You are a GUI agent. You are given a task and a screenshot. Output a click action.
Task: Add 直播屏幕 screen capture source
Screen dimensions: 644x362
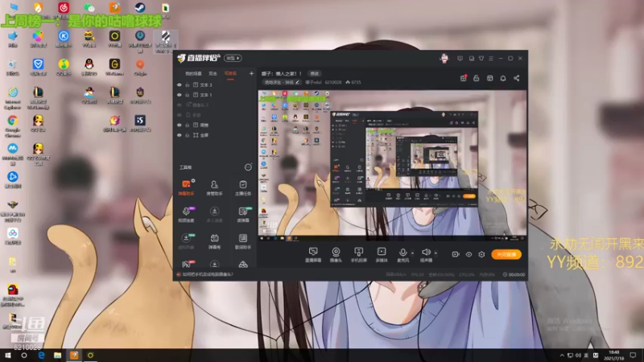(x=313, y=254)
